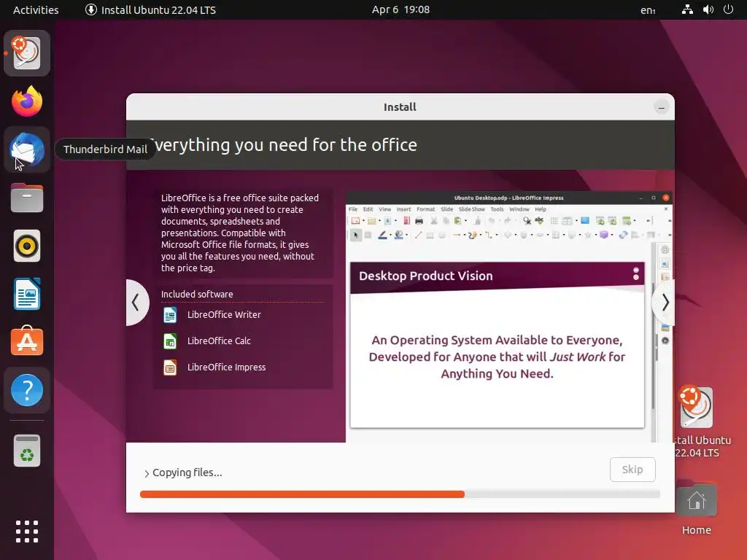Image resolution: width=747 pixels, height=560 pixels.
Task: Open Insert menu in Impress screenshot
Action: [x=403, y=209]
